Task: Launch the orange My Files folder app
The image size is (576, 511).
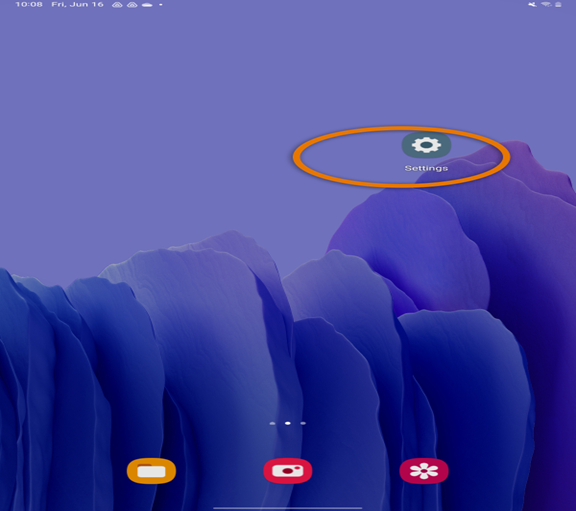Action: pyautogui.click(x=151, y=471)
